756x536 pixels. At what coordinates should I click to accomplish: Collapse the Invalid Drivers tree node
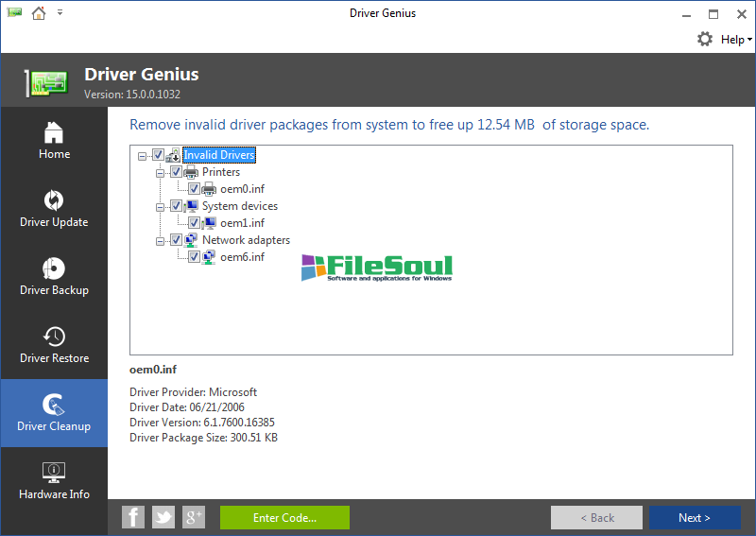click(142, 155)
